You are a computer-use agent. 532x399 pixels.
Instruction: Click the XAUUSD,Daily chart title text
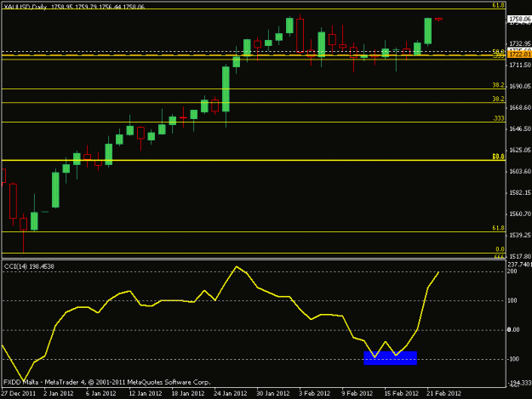coord(25,7)
